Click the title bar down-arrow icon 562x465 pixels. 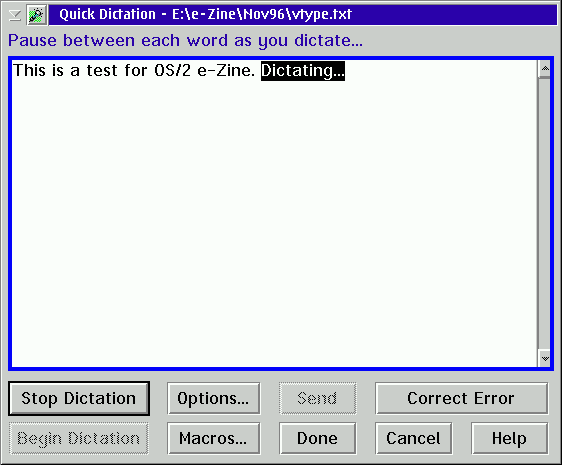pyautogui.click(x=15, y=15)
